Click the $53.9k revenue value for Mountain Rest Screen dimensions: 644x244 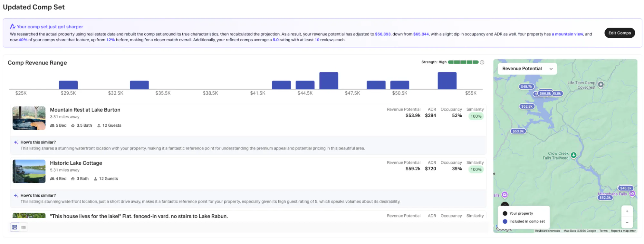click(413, 115)
